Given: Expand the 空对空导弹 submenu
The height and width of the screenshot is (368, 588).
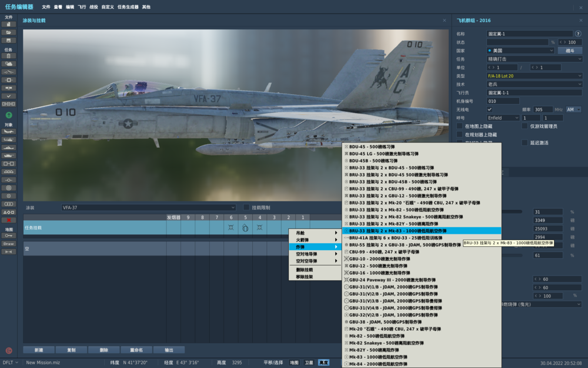Looking at the screenshot, I should coord(315,261).
